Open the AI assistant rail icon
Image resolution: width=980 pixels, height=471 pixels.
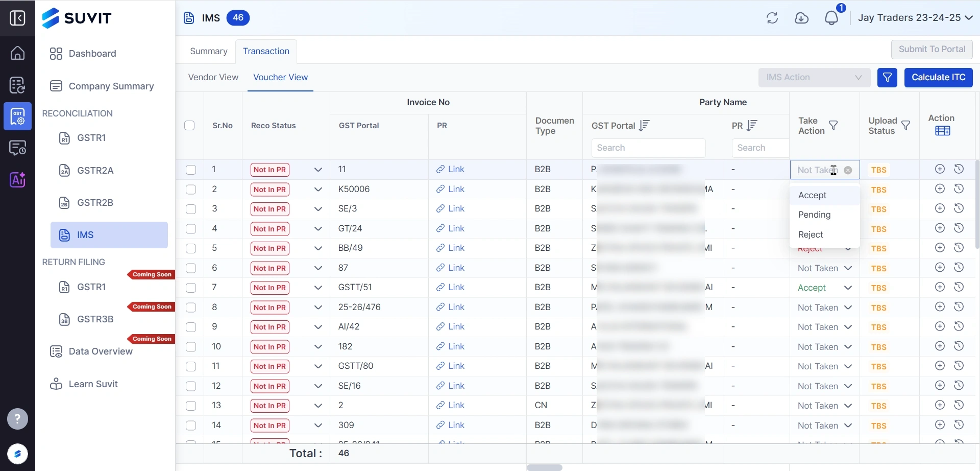pos(17,179)
